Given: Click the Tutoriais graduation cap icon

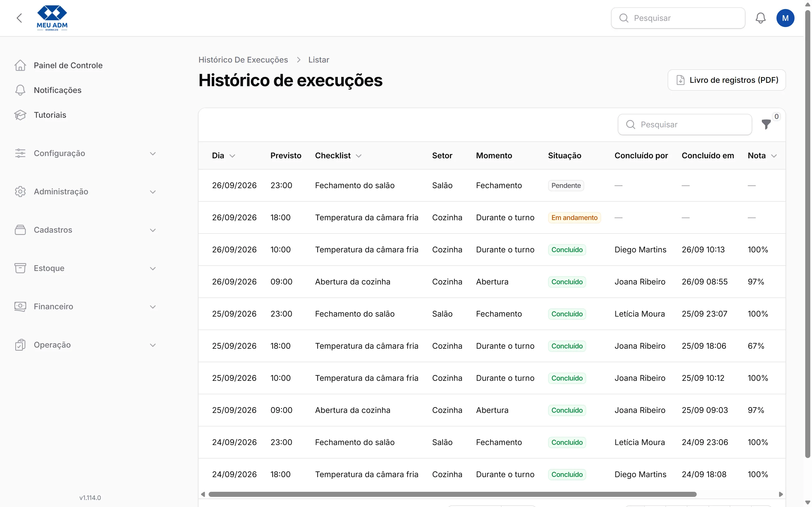Looking at the screenshot, I should 20,115.
